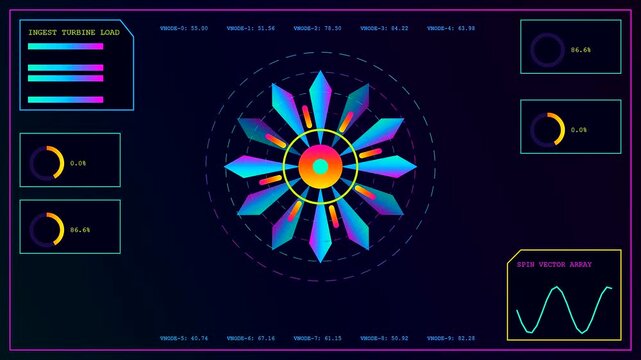Viewport: 641px width, 360px height.
Task: Select the VNODE-5 readout label
Action: 184,338
